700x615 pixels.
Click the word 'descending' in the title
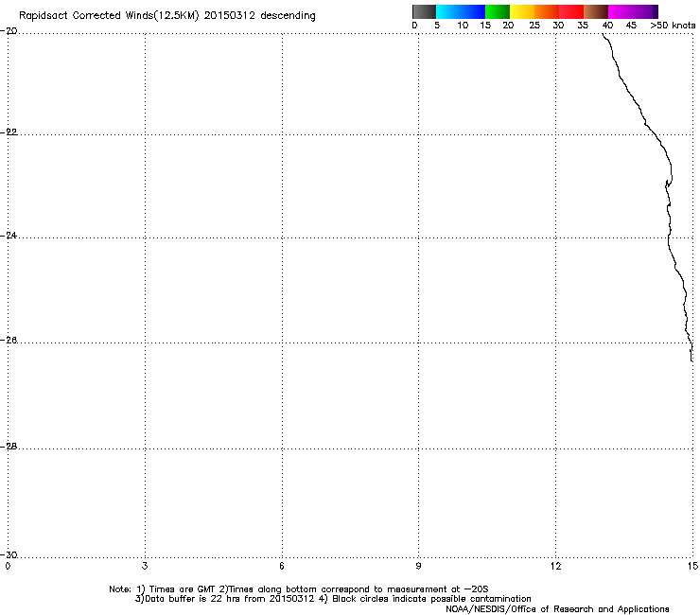tap(288, 16)
